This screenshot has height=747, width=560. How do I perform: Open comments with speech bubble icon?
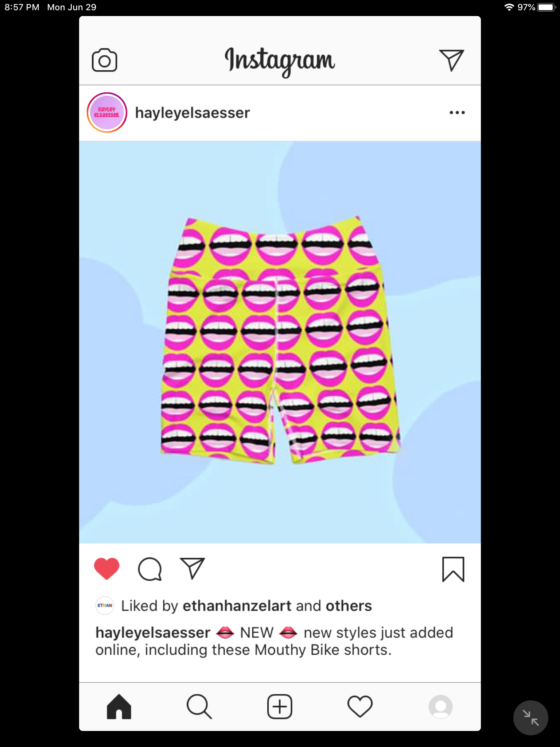point(150,569)
